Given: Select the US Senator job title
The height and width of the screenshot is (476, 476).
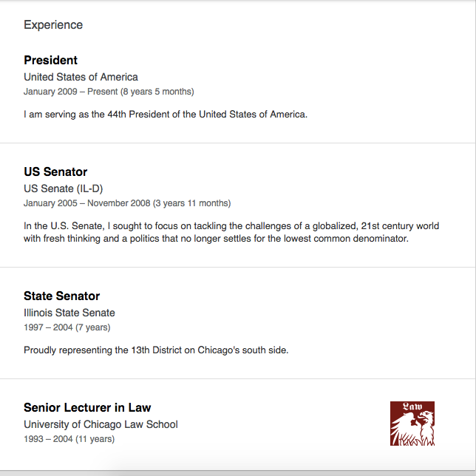Looking at the screenshot, I should tap(55, 171).
